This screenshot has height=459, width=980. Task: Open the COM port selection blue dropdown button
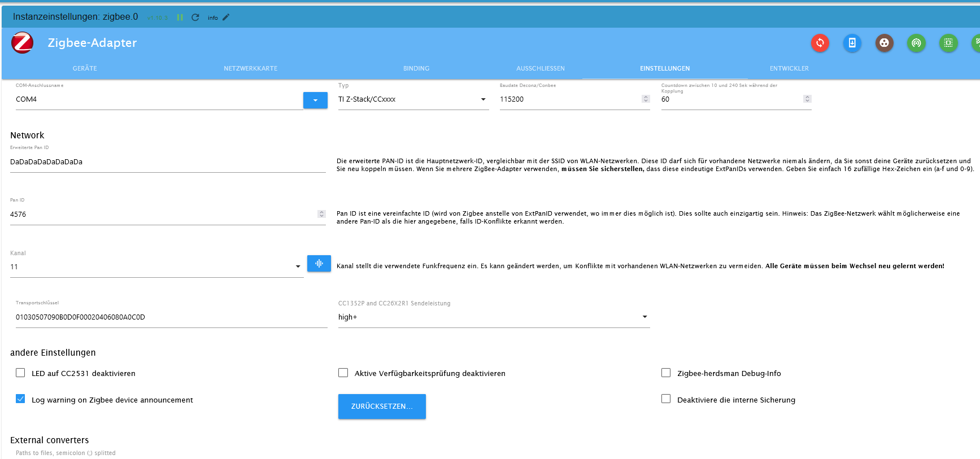pyautogui.click(x=315, y=100)
